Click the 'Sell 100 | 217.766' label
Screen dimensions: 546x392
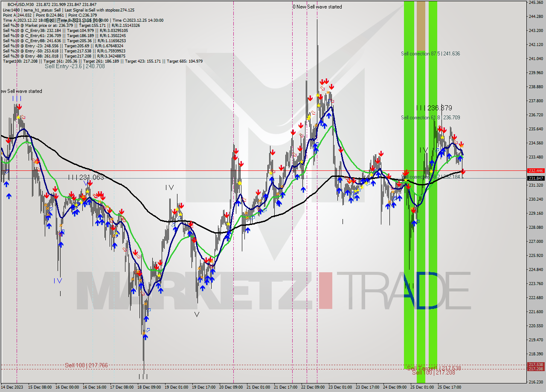pos(86,365)
